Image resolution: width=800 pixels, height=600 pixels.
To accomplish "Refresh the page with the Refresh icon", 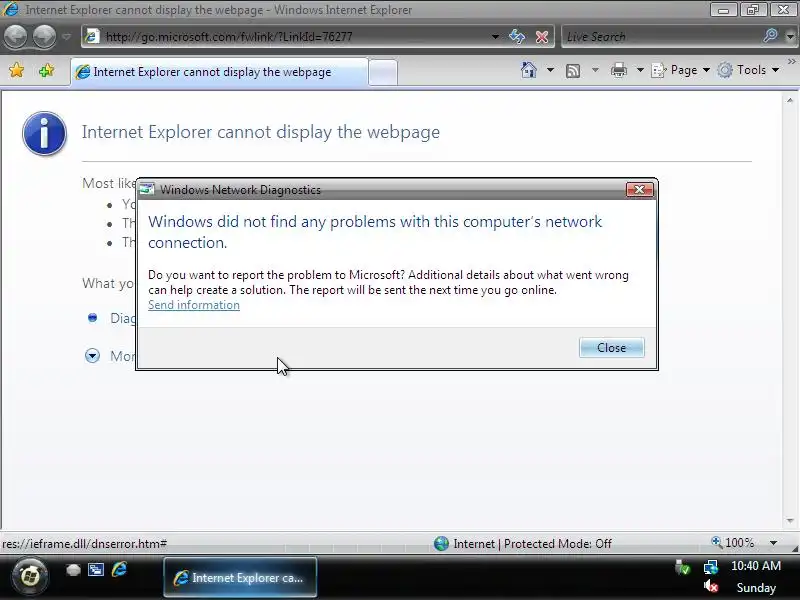I will 517,37.
